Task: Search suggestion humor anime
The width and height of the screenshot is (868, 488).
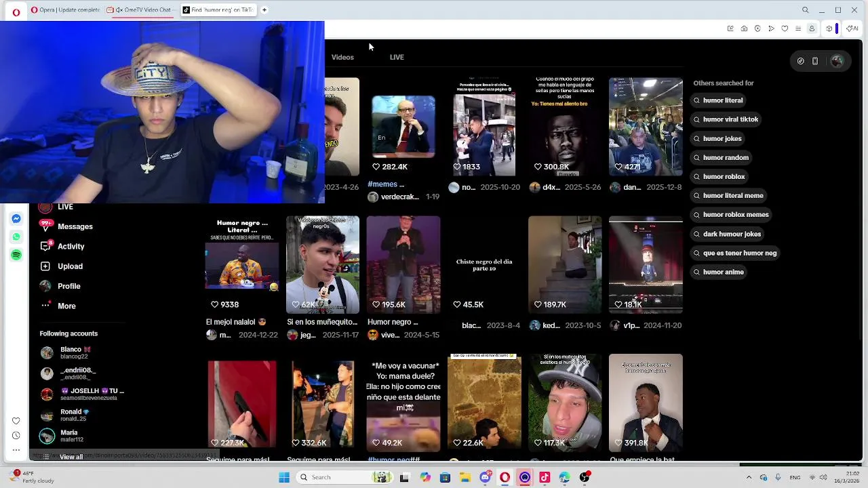Action: [x=718, y=272]
